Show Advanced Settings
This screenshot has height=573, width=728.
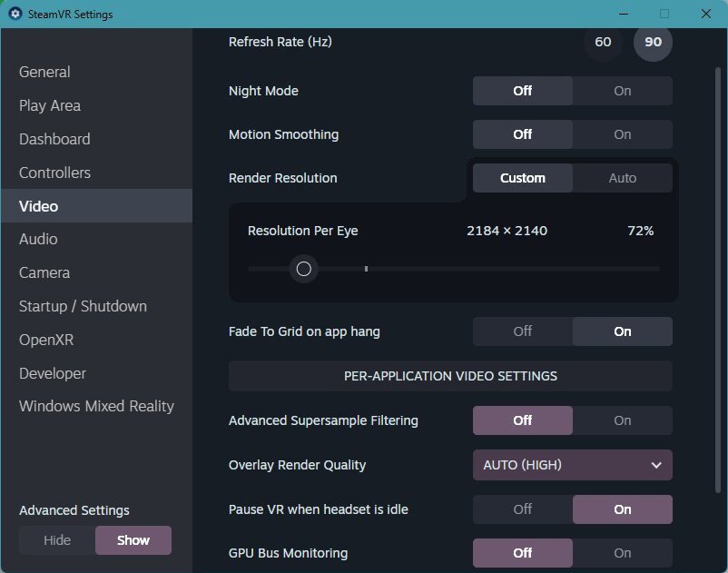click(x=133, y=540)
